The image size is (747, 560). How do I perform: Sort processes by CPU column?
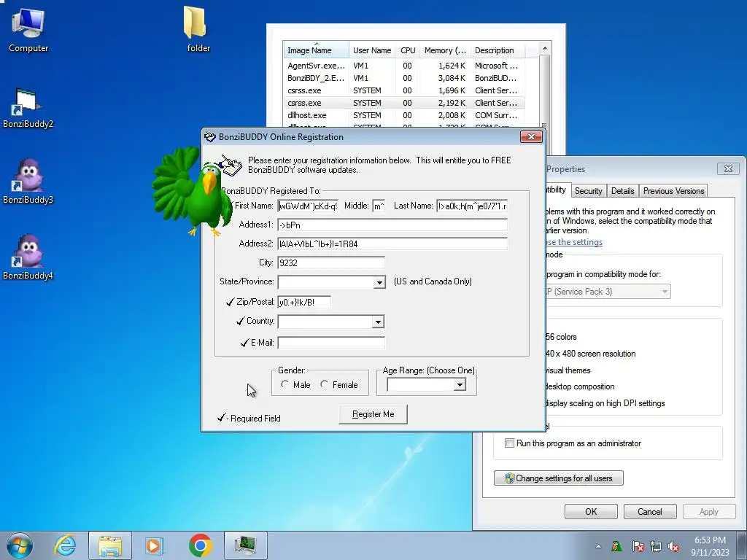(408, 50)
